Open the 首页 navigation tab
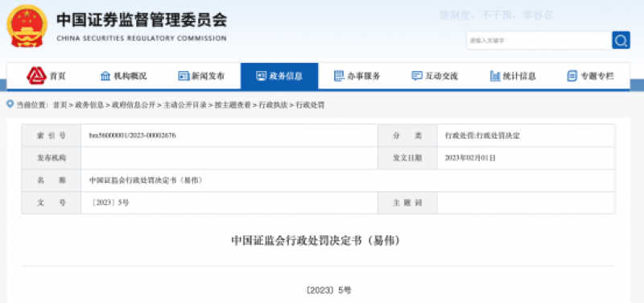644x303 pixels. click(x=46, y=76)
